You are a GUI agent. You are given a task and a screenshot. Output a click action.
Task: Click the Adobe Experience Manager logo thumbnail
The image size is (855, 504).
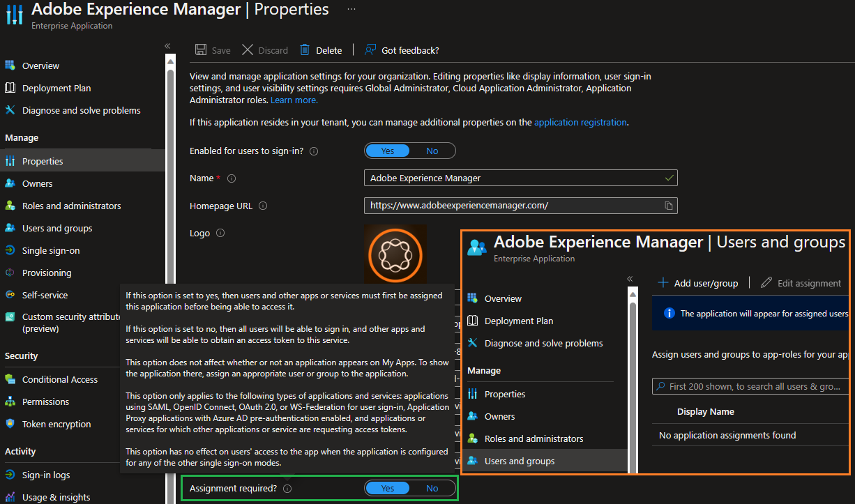(x=395, y=254)
